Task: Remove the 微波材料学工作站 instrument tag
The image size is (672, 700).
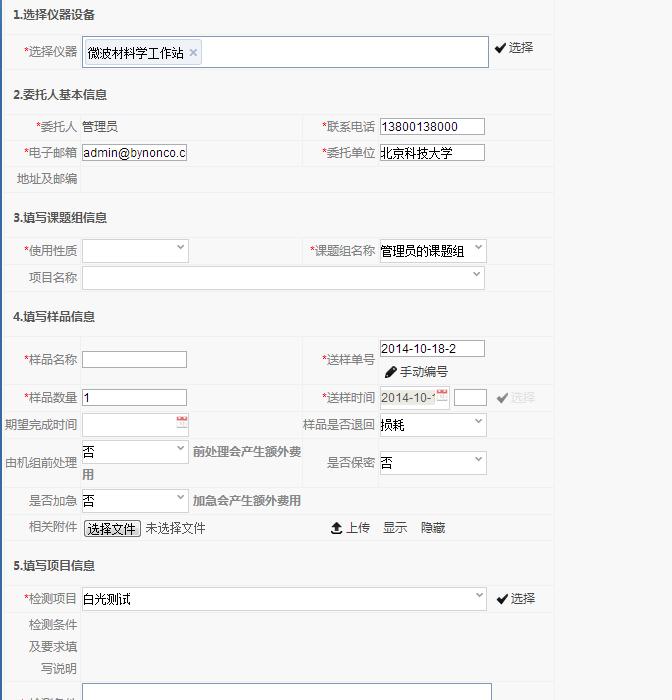Action: (x=193, y=53)
